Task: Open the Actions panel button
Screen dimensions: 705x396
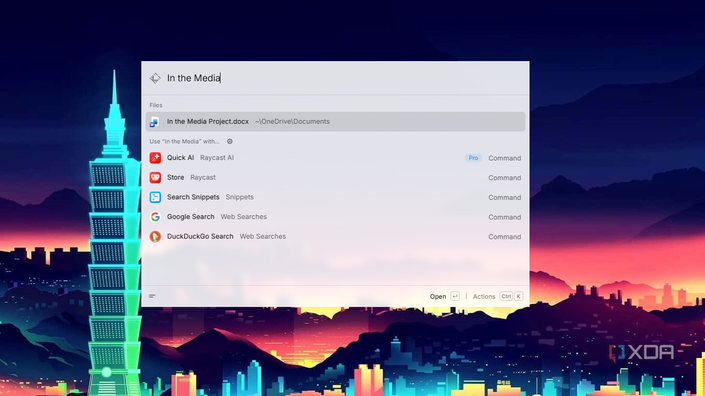Action: tap(498, 296)
